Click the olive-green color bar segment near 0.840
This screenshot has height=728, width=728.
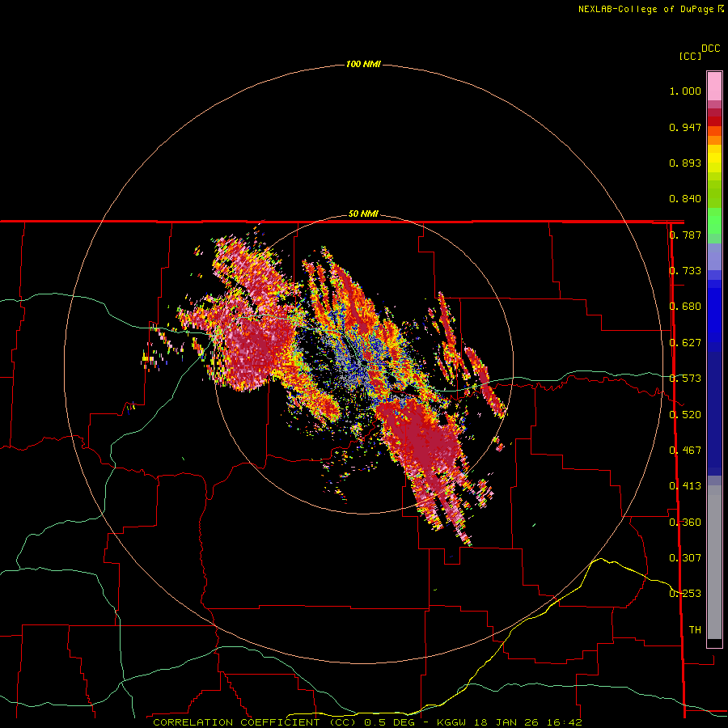coord(714,193)
